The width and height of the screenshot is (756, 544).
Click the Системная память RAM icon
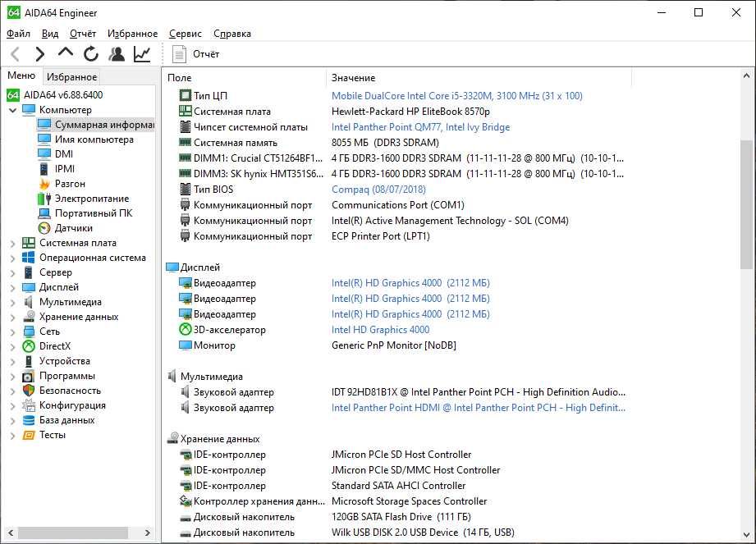point(186,142)
